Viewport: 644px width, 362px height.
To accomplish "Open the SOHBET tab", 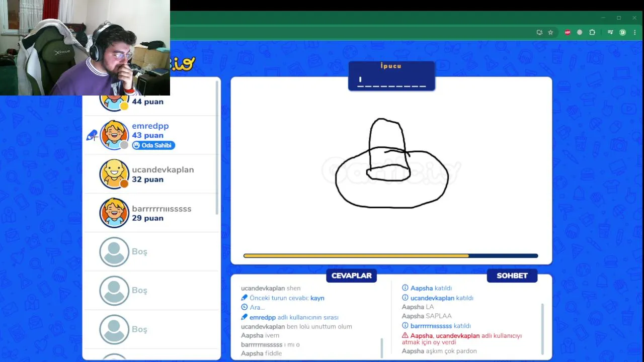I will click(512, 276).
